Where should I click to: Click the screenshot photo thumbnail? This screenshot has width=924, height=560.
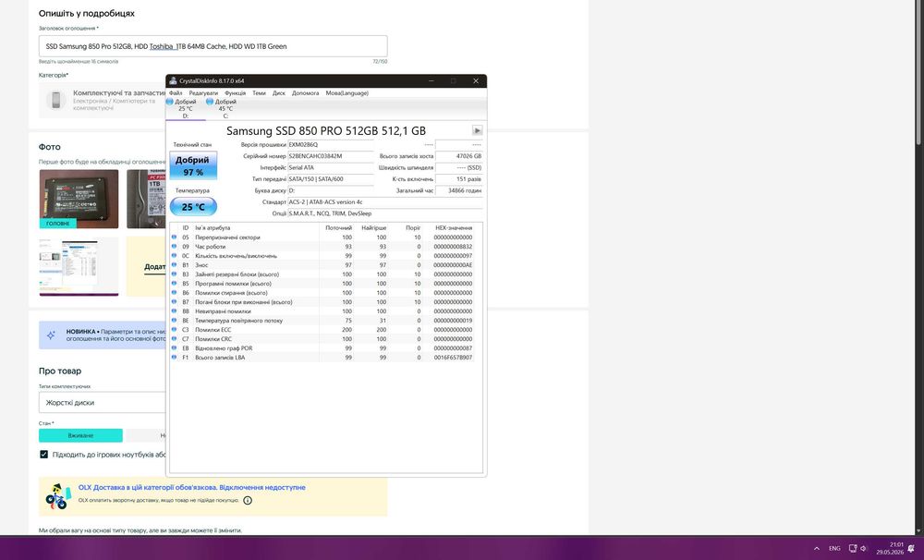[79, 266]
